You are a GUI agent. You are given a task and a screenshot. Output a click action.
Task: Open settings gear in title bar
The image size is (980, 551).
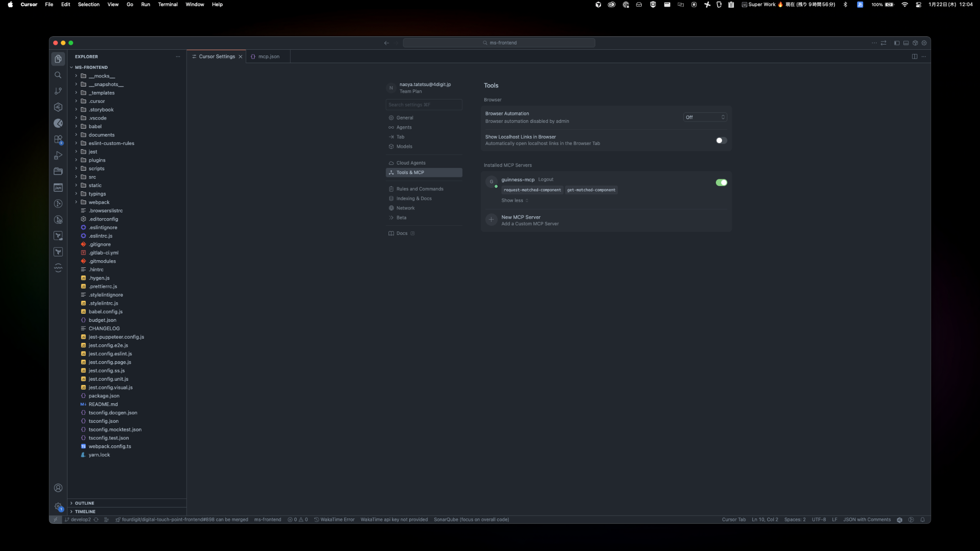(x=924, y=43)
